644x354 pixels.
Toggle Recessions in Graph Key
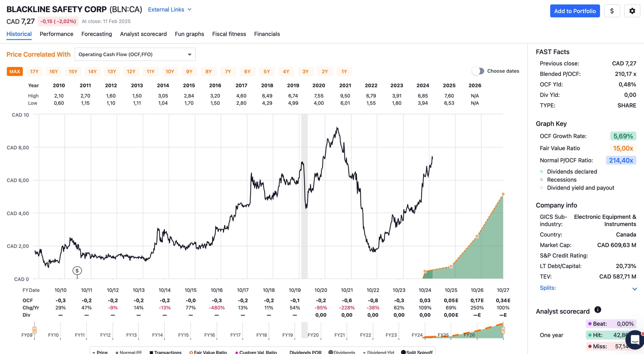tap(558, 180)
